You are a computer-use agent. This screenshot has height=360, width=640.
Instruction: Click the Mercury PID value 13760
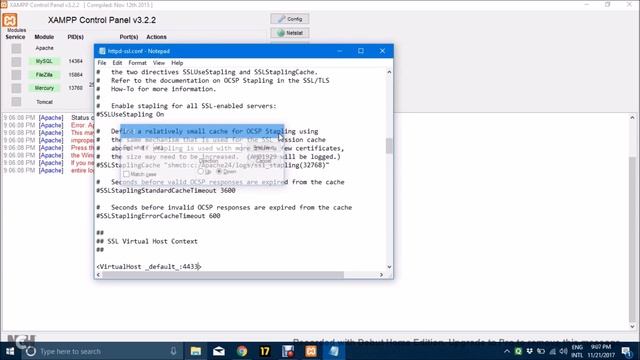tap(76, 88)
